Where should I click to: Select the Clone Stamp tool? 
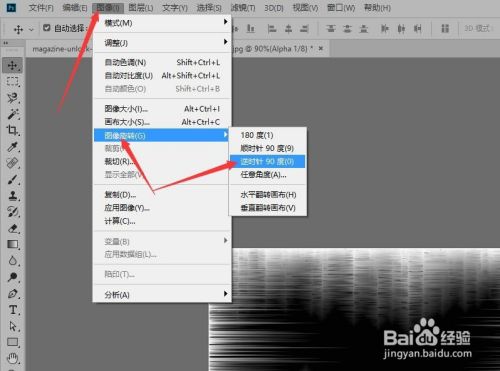[12, 196]
